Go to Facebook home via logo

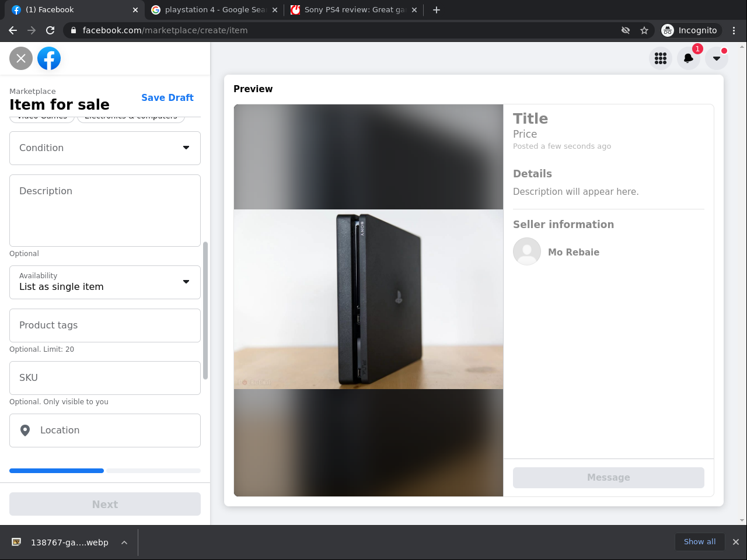point(49,58)
